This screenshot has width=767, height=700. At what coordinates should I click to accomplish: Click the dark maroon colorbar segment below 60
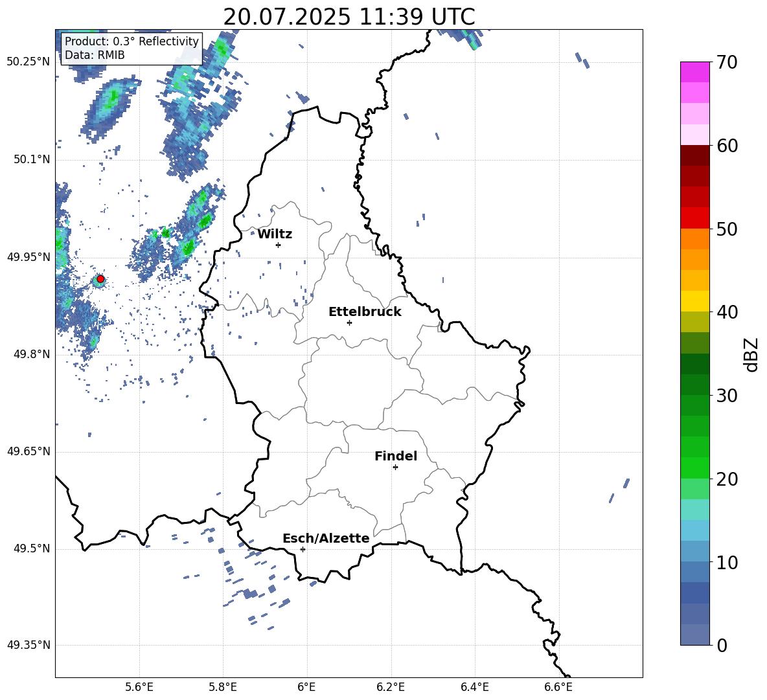click(x=694, y=156)
